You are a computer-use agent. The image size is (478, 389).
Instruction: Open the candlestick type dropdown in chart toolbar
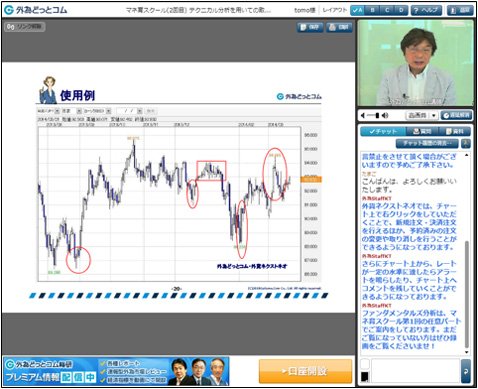tap(98, 111)
